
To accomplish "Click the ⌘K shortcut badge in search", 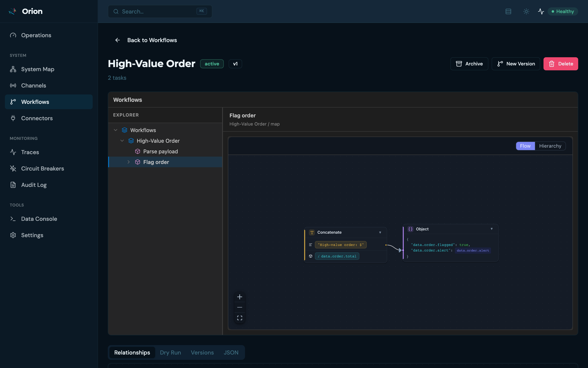I will [202, 11].
